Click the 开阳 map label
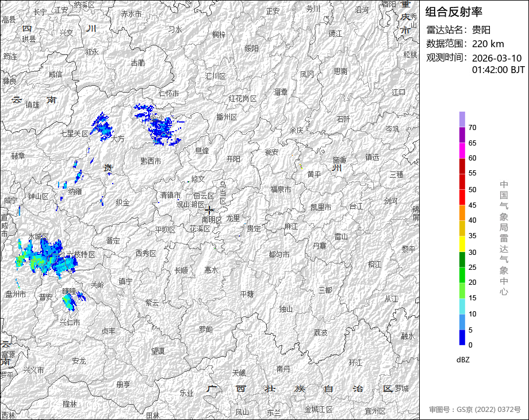The height and width of the screenshot is (420, 529). tap(233, 159)
